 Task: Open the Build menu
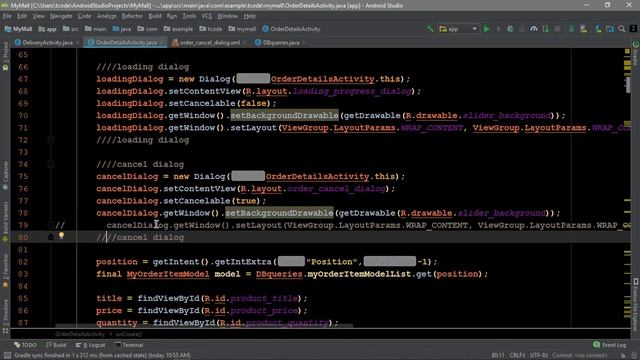pyautogui.click(x=155, y=16)
